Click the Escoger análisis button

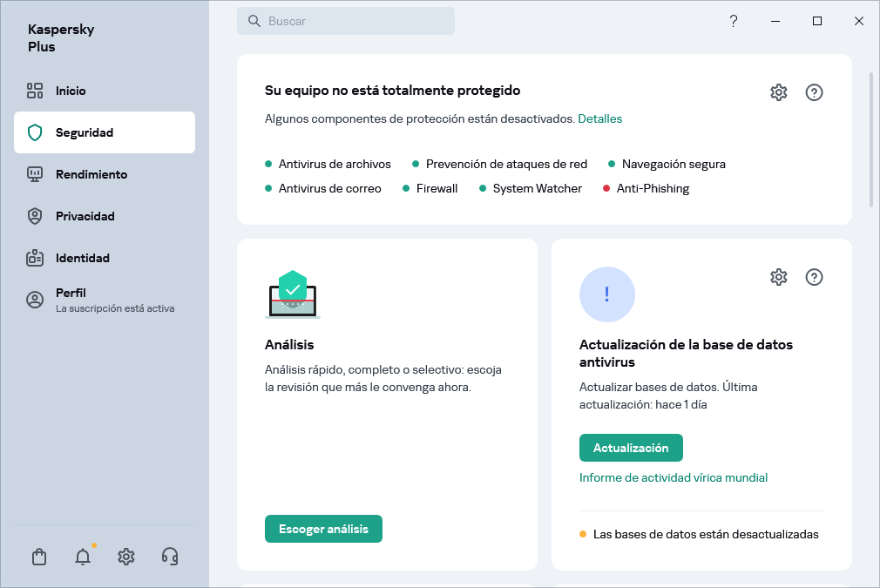(x=323, y=529)
